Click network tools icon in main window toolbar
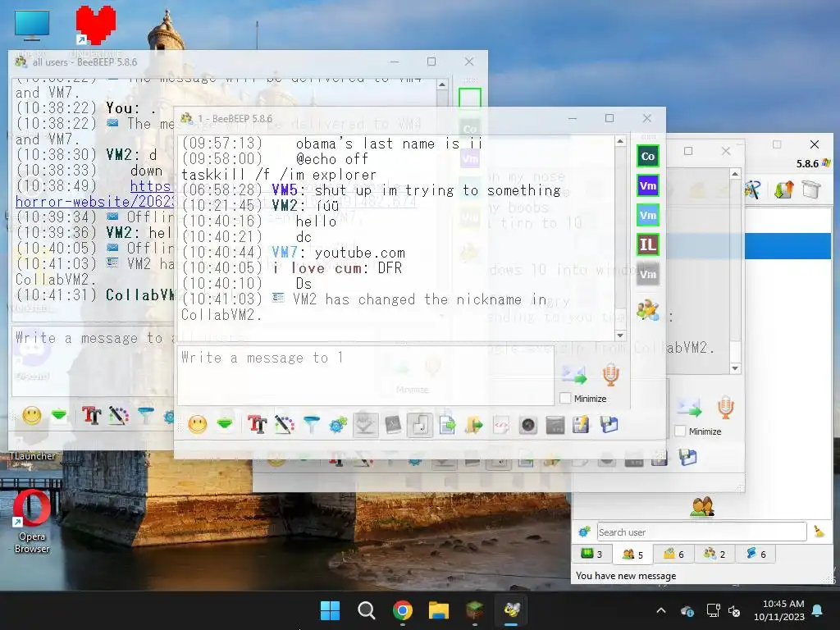The image size is (840, 630). pyautogui.click(x=753, y=189)
